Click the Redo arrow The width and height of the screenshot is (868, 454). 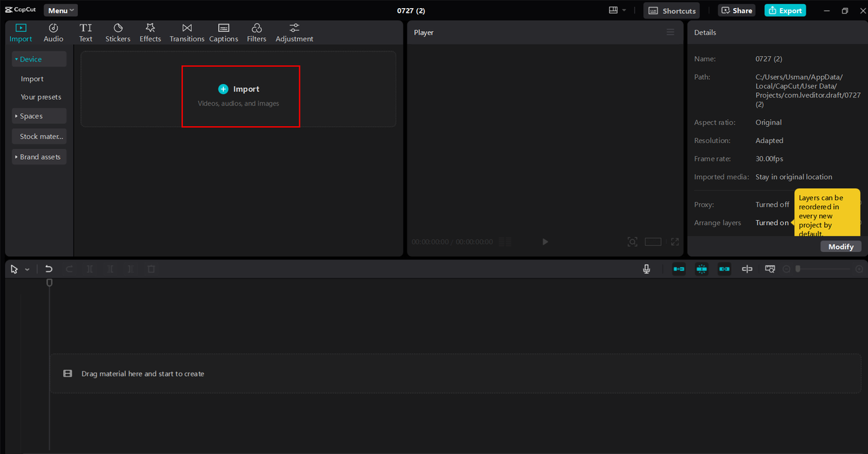coord(69,269)
